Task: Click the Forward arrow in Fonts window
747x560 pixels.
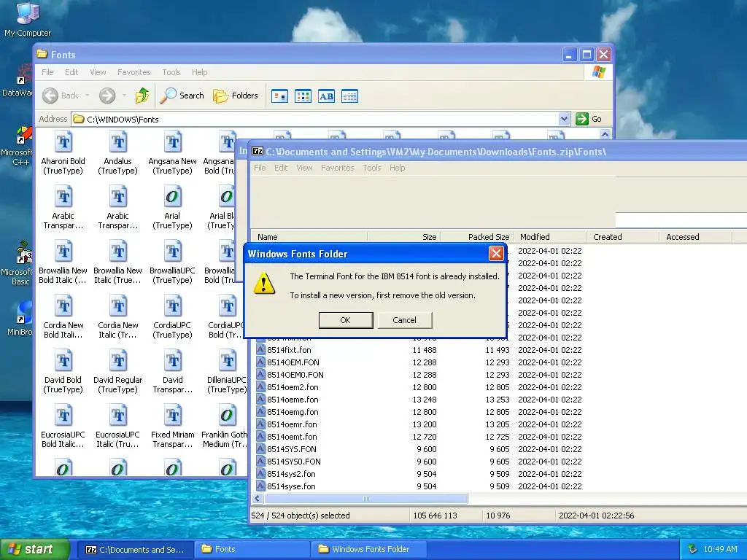Action: (x=107, y=96)
